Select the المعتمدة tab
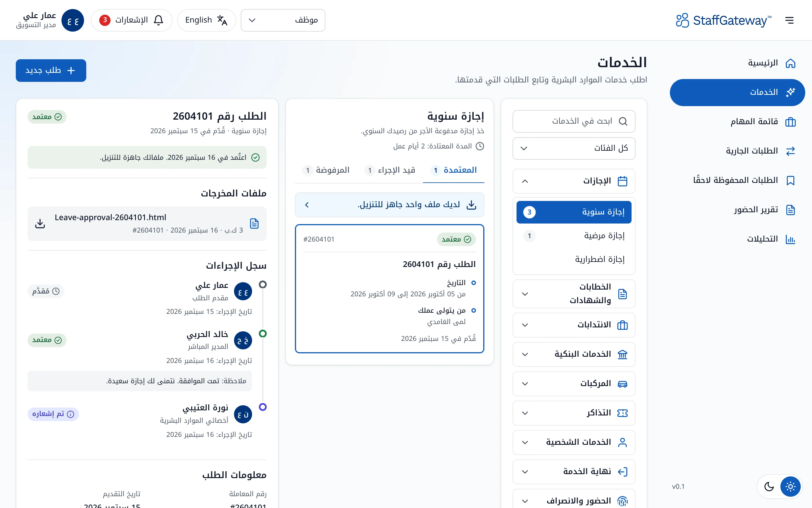 click(x=454, y=170)
